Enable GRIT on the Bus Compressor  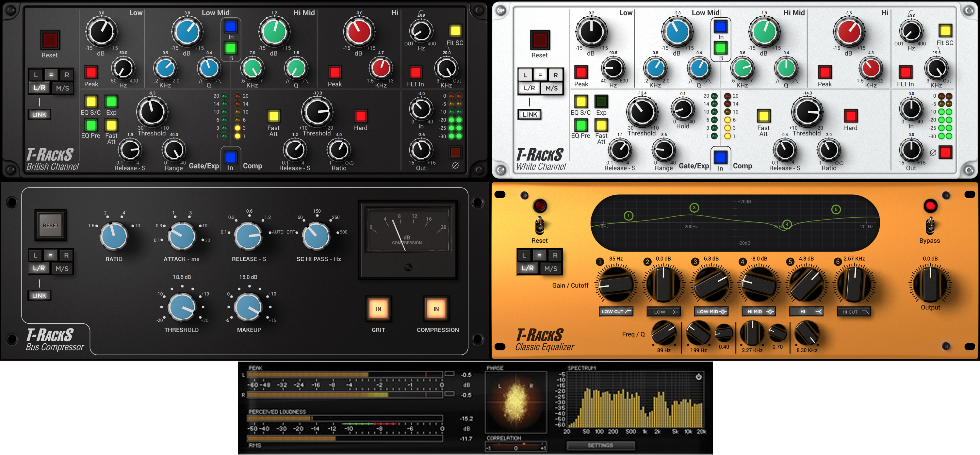pyautogui.click(x=378, y=310)
